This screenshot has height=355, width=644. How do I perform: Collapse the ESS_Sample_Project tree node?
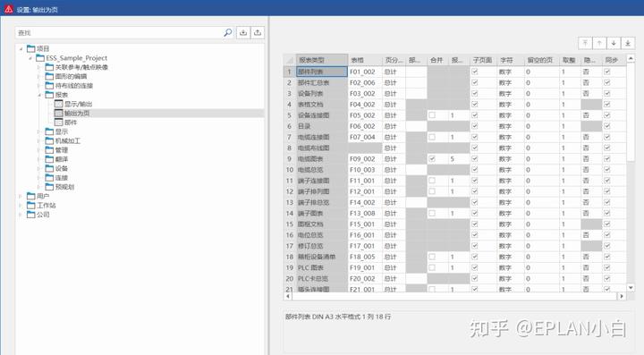[30, 58]
